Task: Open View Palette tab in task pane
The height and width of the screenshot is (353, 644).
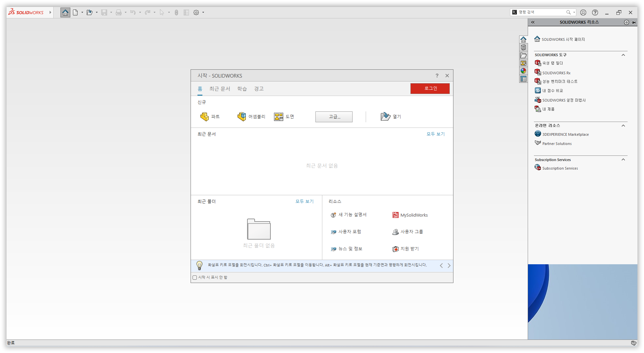Action: click(523, 63)
